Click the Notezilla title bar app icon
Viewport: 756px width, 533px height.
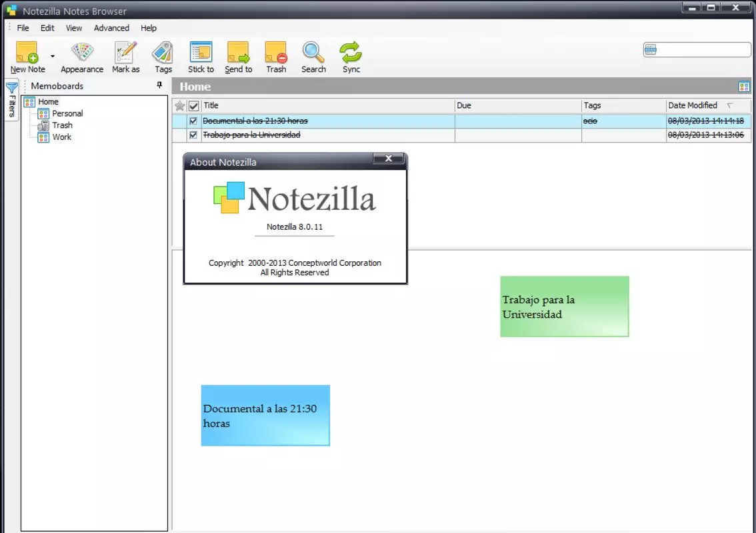pos(11,10)
